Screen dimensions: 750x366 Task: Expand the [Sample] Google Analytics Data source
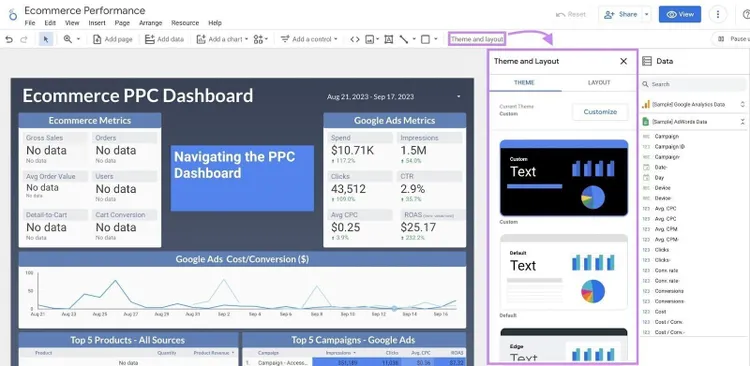tap(743, 104)
